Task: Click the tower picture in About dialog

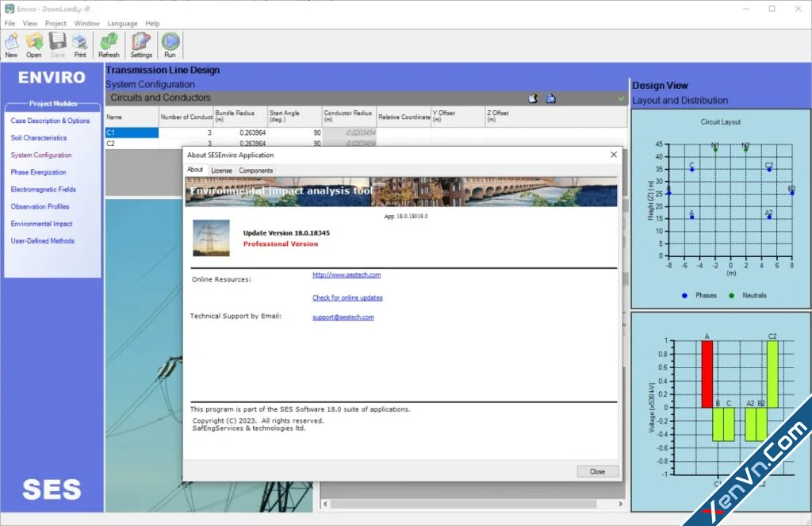Action: pos(211,238)
